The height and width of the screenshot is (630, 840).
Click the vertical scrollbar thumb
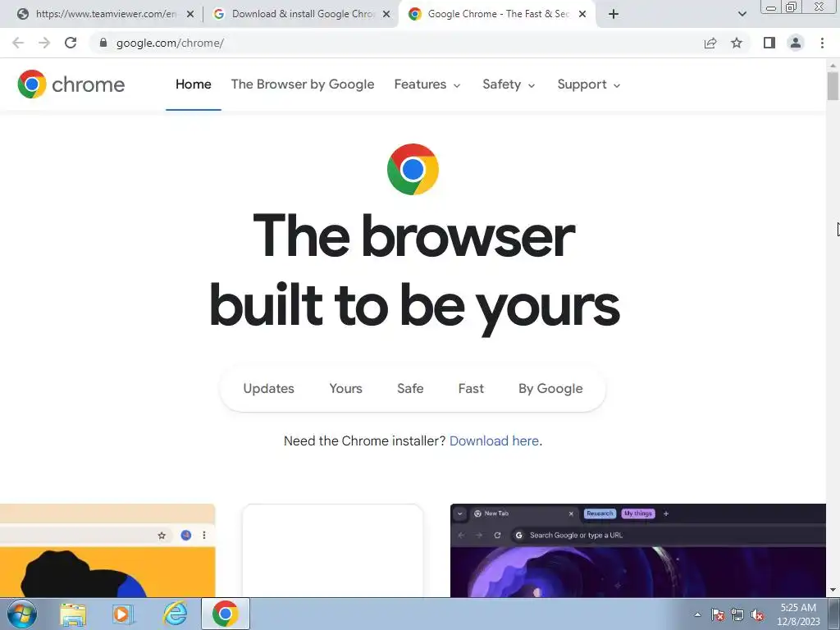point(833,86)
